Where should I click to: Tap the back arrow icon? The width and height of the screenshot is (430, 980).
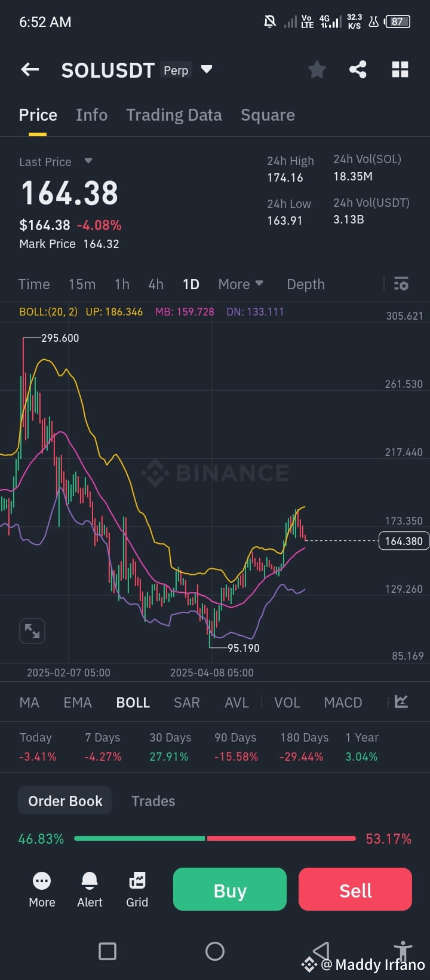pyautogui.click(x=30, y=70)
